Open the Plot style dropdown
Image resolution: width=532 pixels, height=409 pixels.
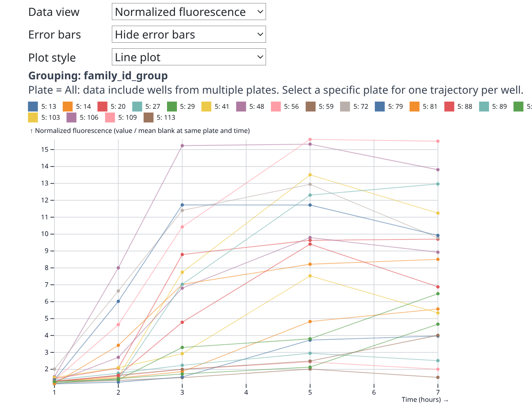(x=189, y=57)
